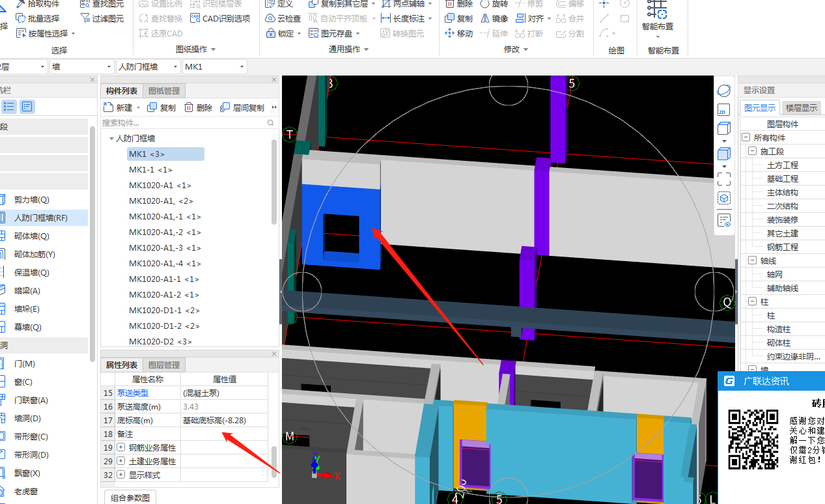825x504 pixels.
Task: Select the 镜像 mirror tool
Action: [494, 18]
